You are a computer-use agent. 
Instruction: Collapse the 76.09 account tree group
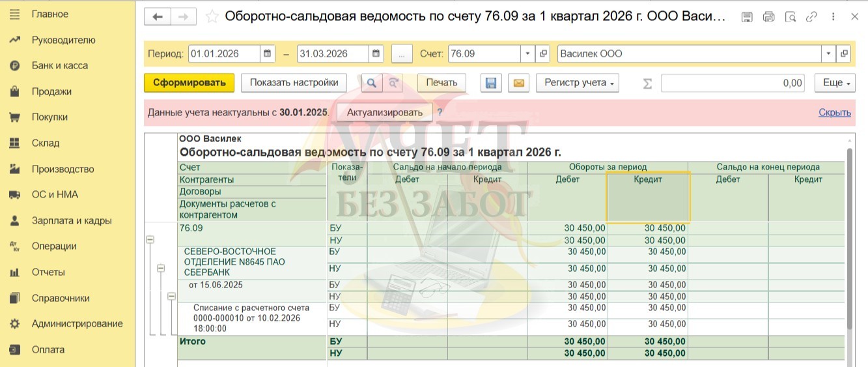150,240
